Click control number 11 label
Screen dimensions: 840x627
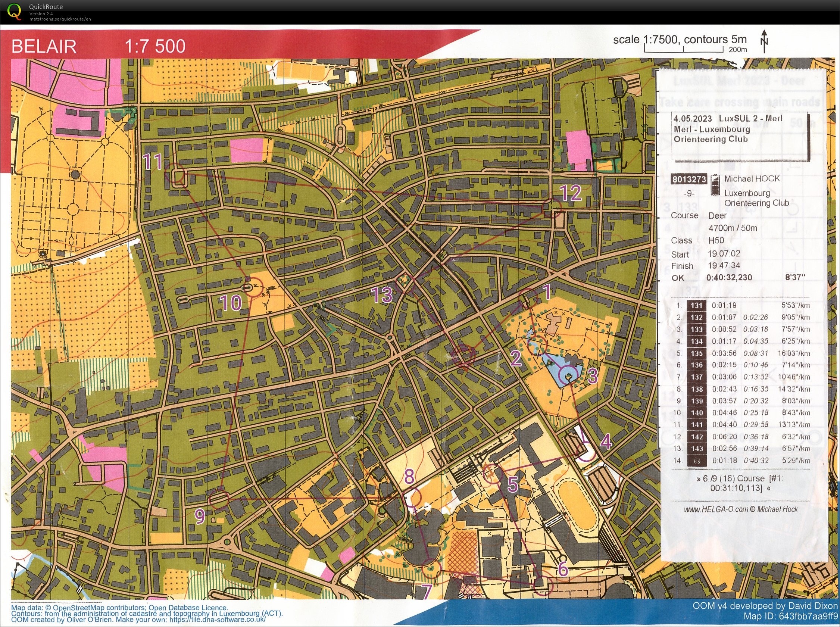tap(153, 162)
